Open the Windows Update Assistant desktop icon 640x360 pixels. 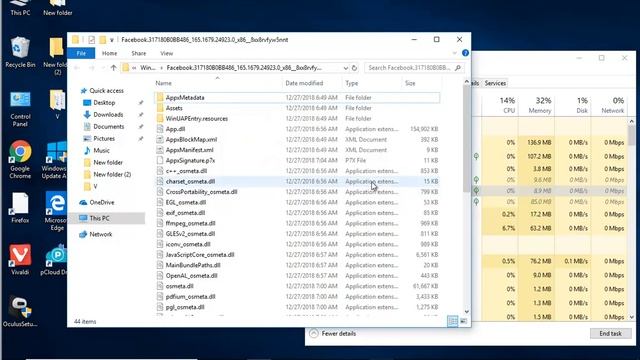coord(56,160)
